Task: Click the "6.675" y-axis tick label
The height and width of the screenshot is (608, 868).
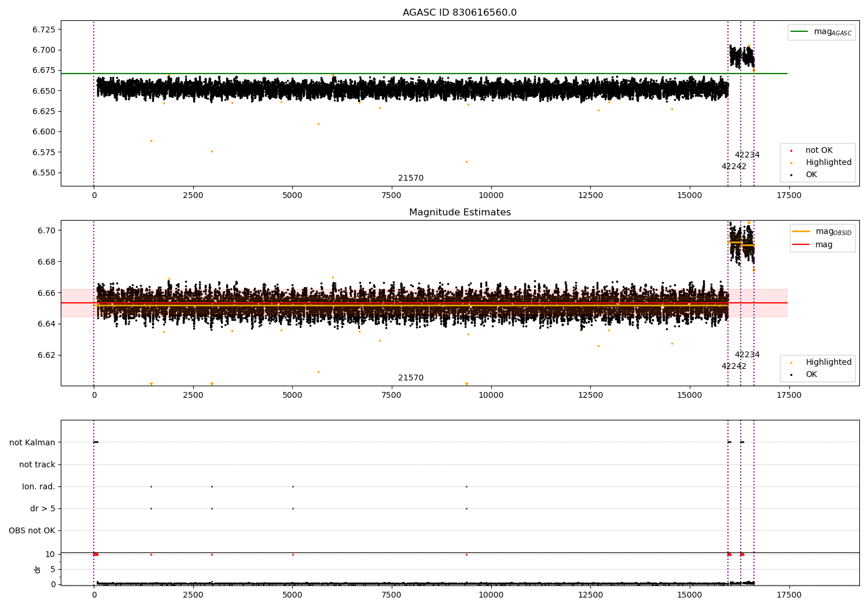Action: (x=43, y=71)
